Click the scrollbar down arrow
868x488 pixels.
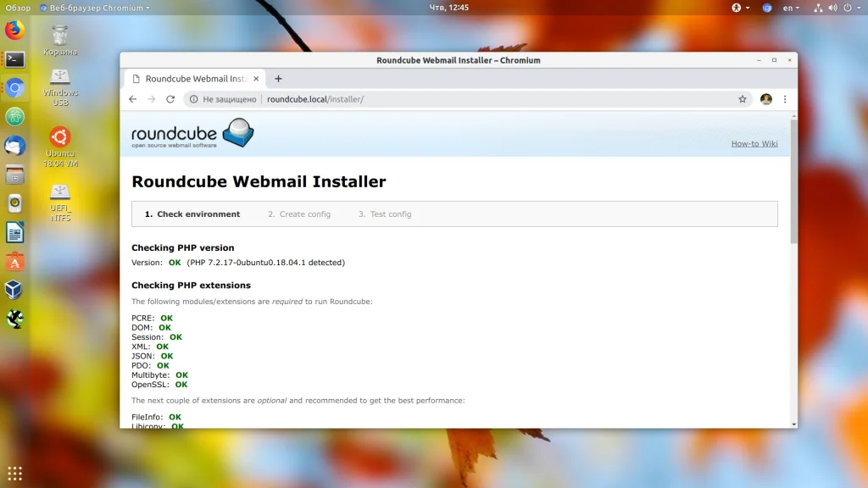coord(793,424)
